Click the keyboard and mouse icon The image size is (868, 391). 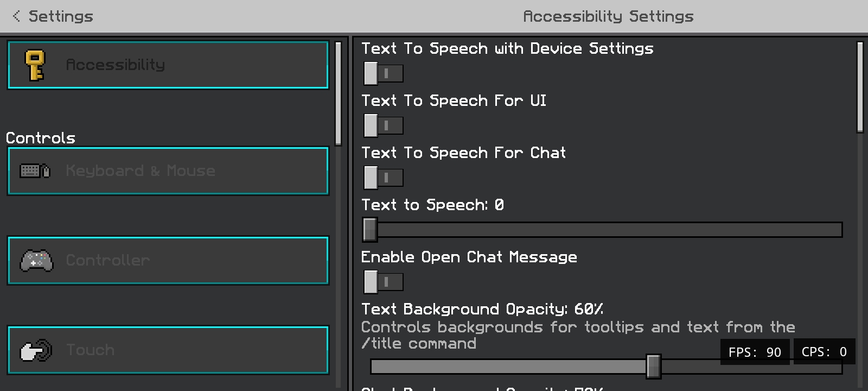pyautogui.click(x=35, y=171)
